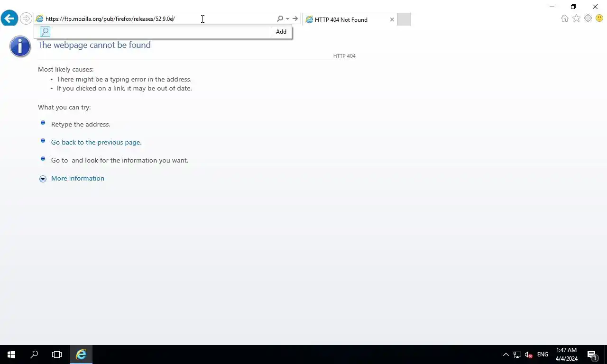Open a new tab with blank tab button

[404, 19]
